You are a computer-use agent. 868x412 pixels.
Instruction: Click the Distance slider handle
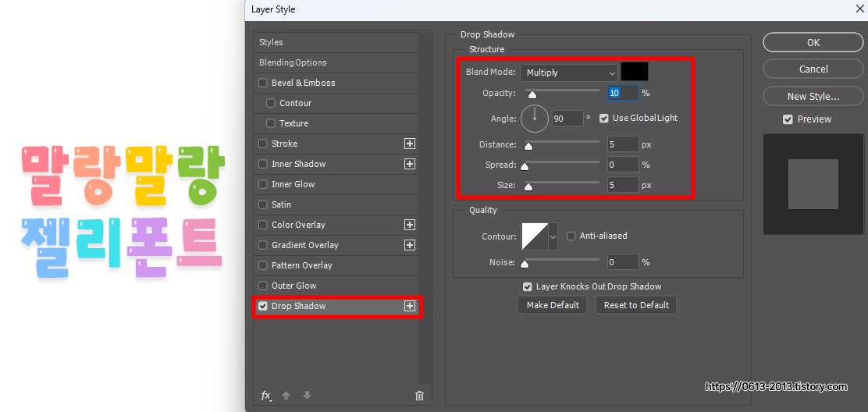pyautogui.click(x=528, y=147)
